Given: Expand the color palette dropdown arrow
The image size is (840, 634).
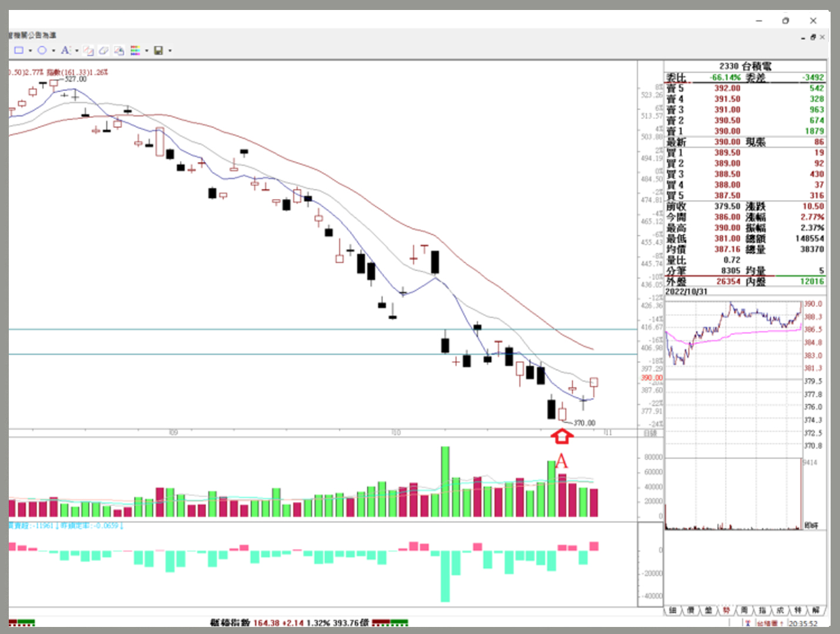Looking at the screenshot, I should tap(147, 50).
